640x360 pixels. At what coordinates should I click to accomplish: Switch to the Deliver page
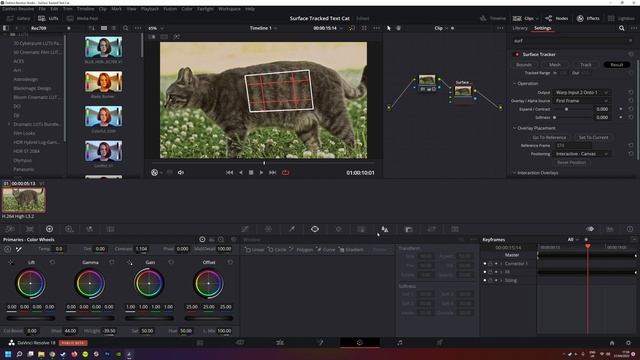[x=440, y=342]
